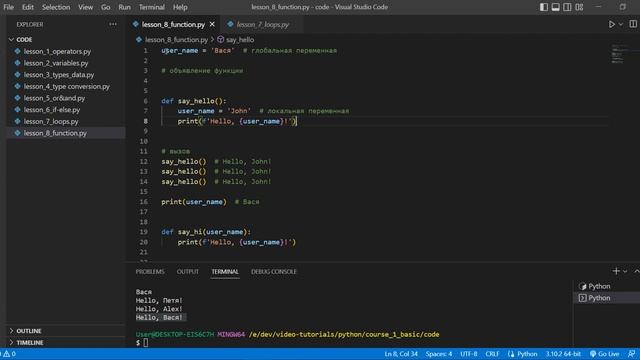The image size is (640, 360).
Task: Click line number 19 in gutter
Action: pos(144,232)
